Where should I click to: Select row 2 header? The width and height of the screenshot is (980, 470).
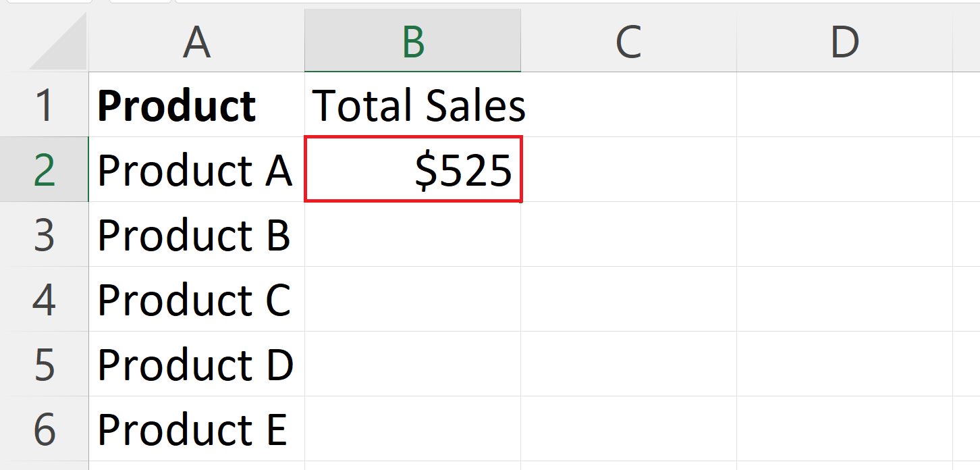click(43, 169)
